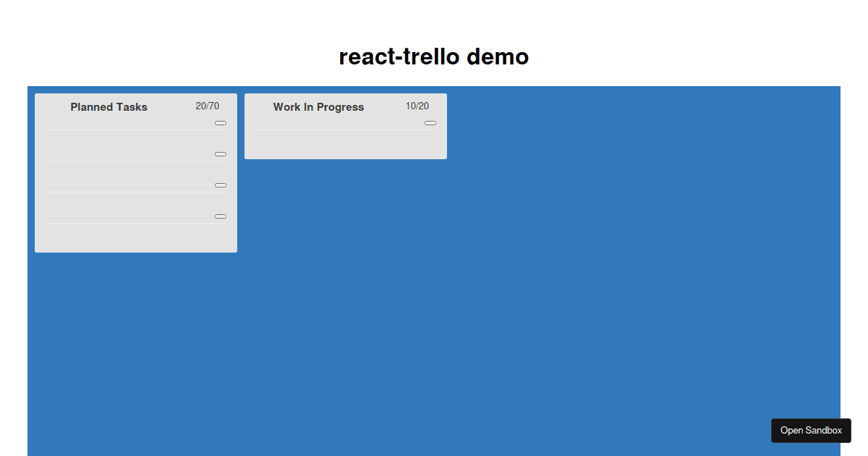
Task: Click the 20/70 counter badge on Planned Tasks
Action: 208,105
